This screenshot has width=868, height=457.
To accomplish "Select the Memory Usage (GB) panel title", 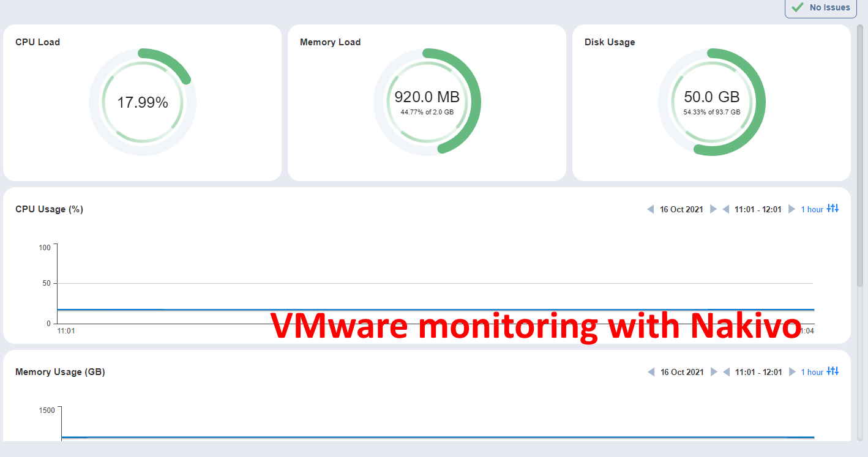I will coord(59,371).
